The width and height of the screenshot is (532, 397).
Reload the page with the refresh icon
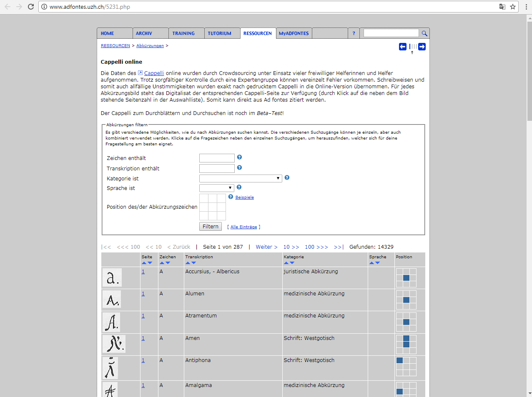[x=31, y=7]
